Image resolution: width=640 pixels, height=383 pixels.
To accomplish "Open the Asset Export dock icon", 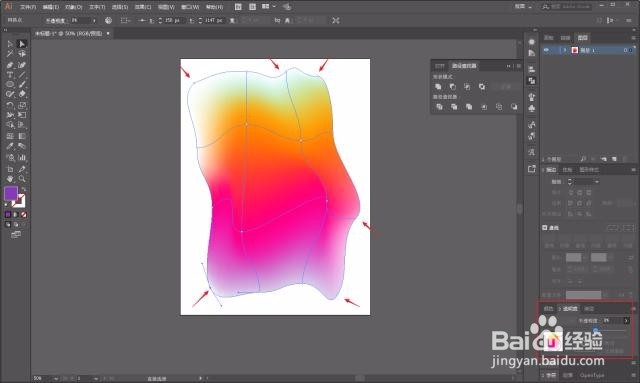I will point(531,169).
